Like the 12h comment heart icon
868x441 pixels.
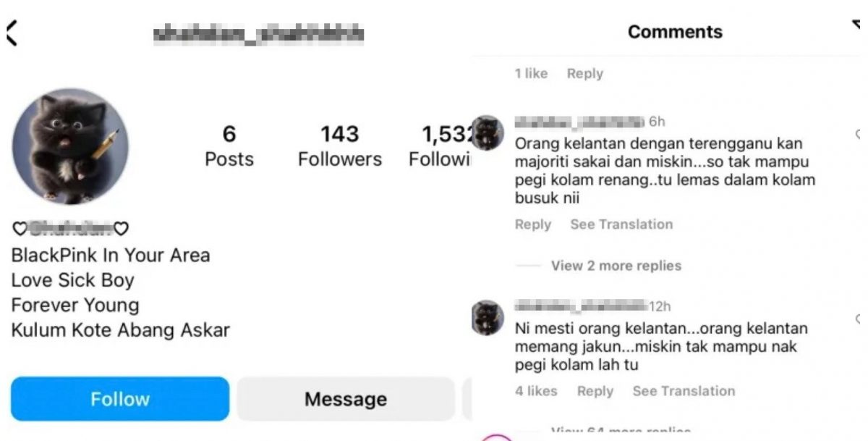(861, 319)
